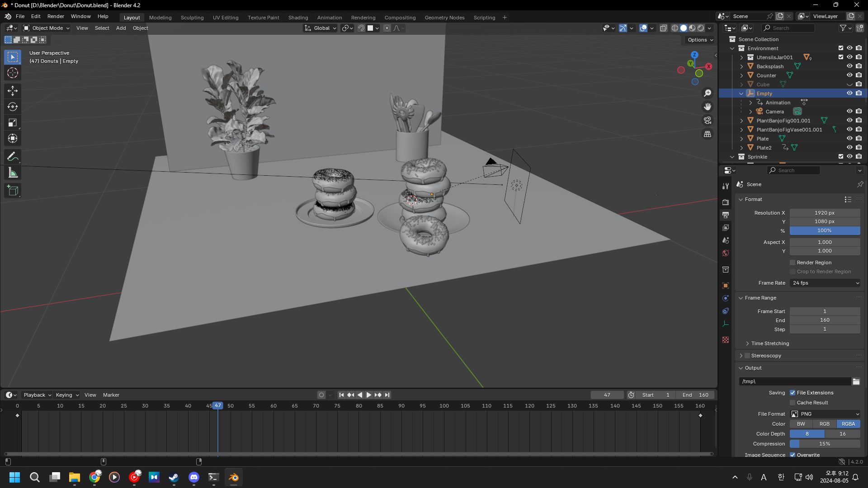This screenshot has width=868, height=488.
Task: Select the Rotate tool
Action: pyautogui.click(x=13, y=107)
